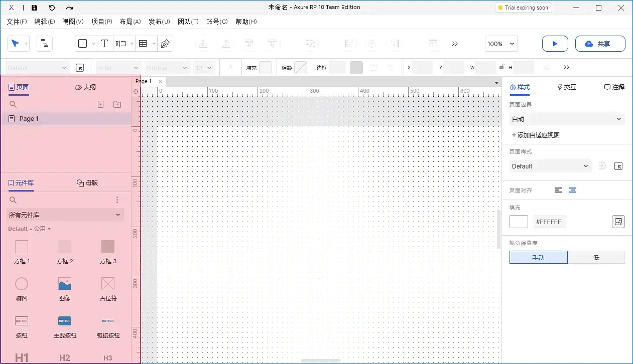Open the library options three-dot menu
633x364 pixels.
[117, 200]
